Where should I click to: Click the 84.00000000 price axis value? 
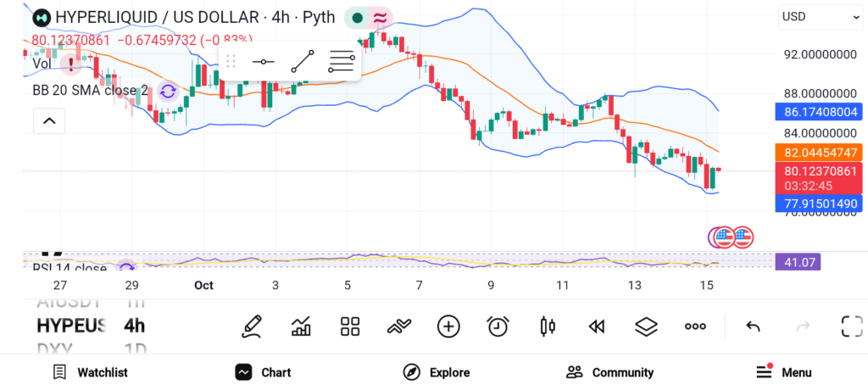point(820,133)
